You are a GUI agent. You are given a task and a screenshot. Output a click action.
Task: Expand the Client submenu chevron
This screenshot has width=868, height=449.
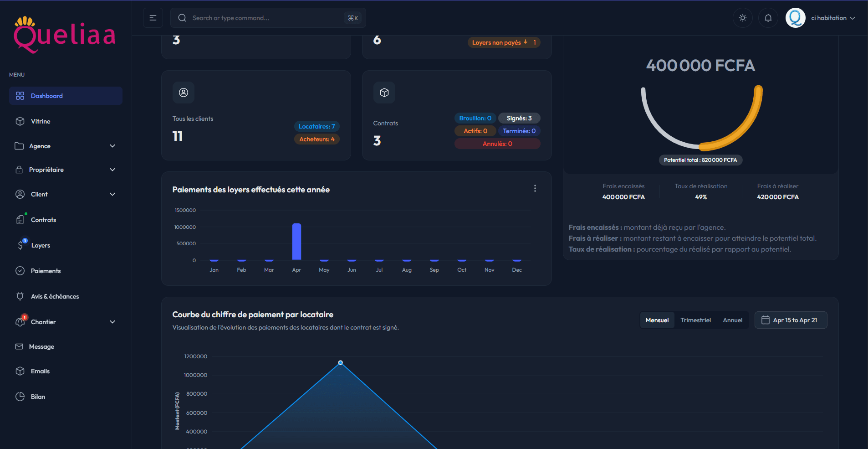(x=112, y=194)
